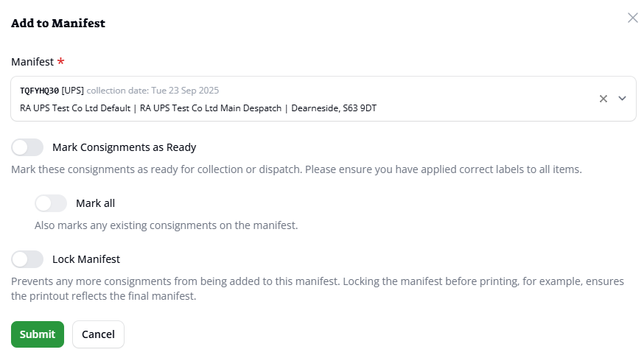Viewport: 644px width, 355px height.
Task: Toggle the Mark all switch
Action: 51,203
